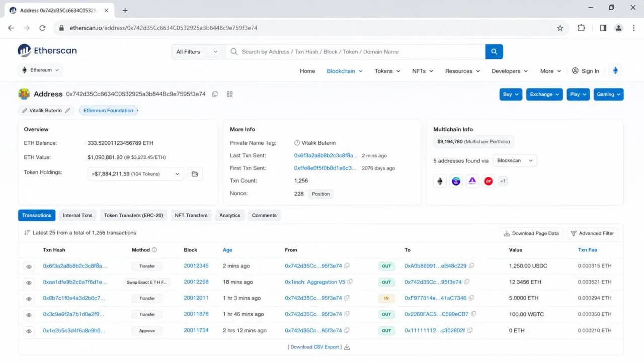Viewport: 644px width, 362px height.
Task: Open the Tokens navigation menu
Action: [387, 71]
